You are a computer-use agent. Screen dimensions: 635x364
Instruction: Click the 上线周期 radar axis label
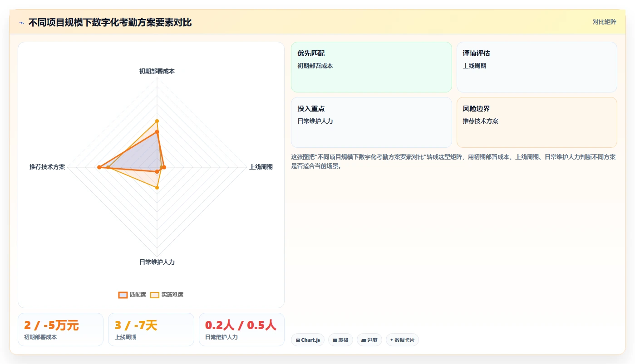point(261,167)
